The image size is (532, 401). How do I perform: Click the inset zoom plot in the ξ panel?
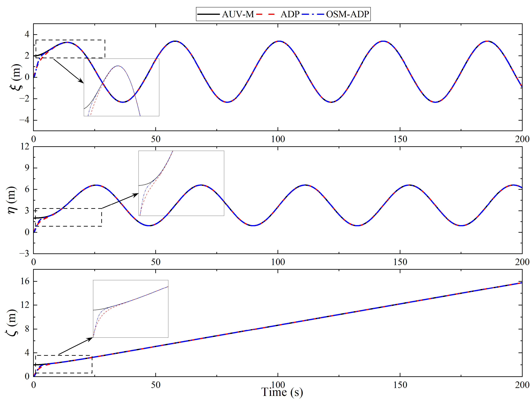pyautogui.click(x=121, y=87)
